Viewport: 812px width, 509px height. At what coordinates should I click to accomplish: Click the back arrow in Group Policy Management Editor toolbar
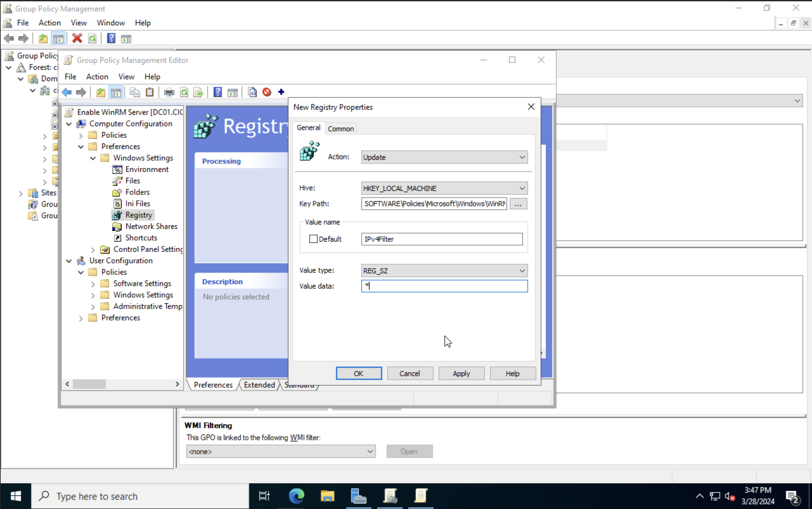pyautogui.click(x=67, y=92)
